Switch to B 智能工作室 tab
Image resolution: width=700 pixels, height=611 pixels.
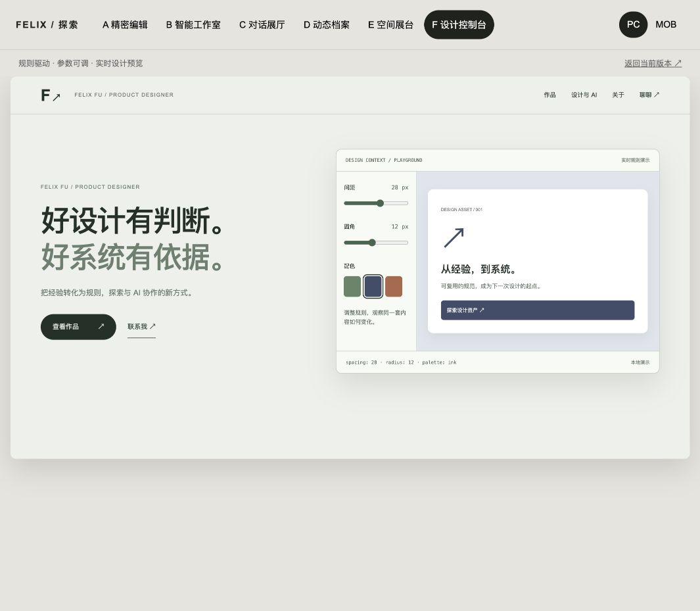pos(193,24)
